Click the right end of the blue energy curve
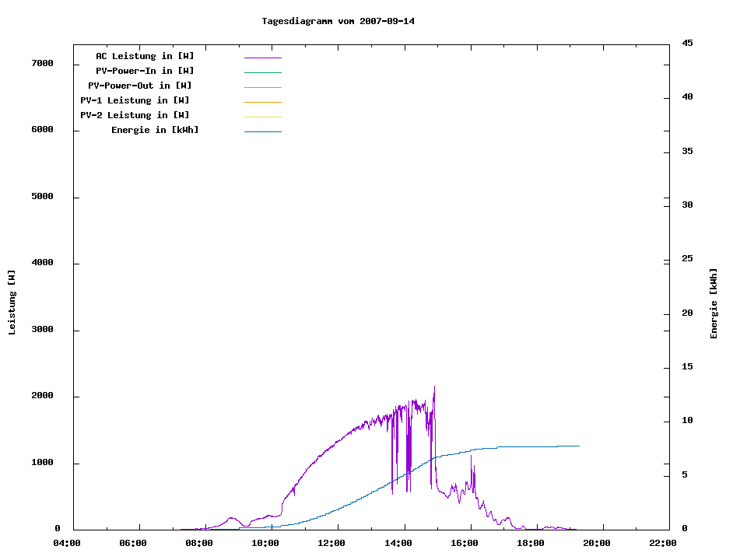Screen dimensions: 747x560 coord(578,446)
